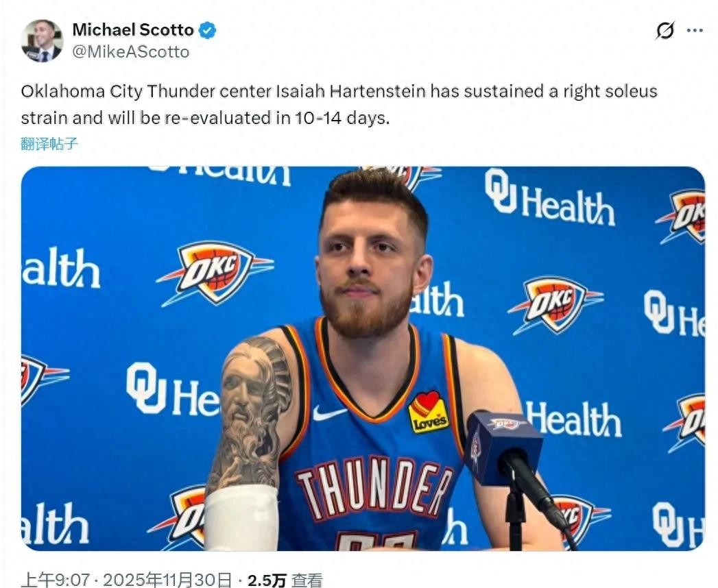Open the attached Hartenstein press photo
The width and height of the screenshot is (718, 588).
363,358
